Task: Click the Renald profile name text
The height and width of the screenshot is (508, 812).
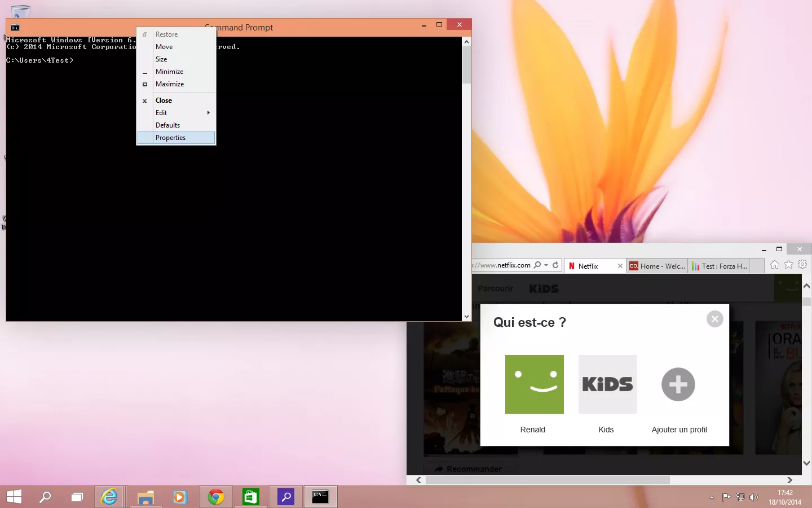Action: [532, 430]
